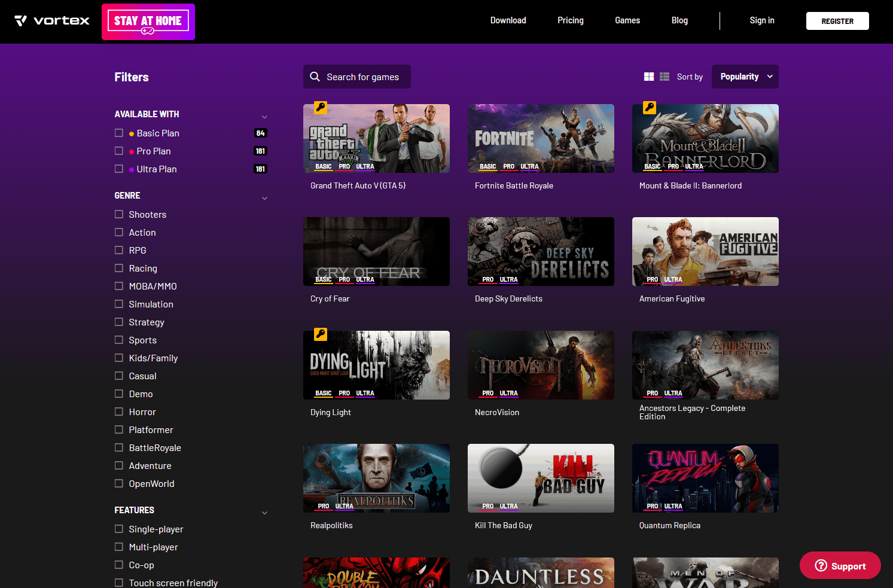
Task: Open the Games menu item
Action: click(x=627, y=20)
